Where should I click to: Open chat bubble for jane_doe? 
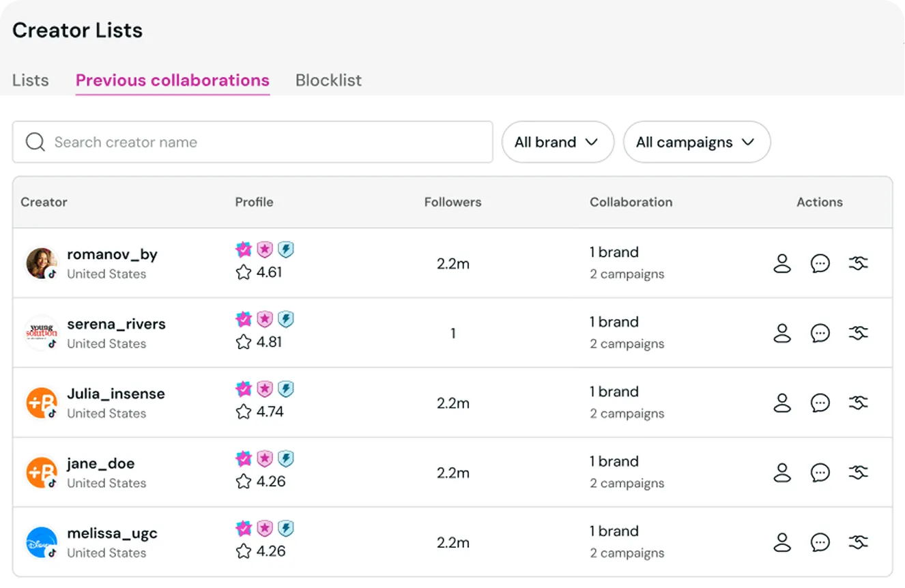820,472
